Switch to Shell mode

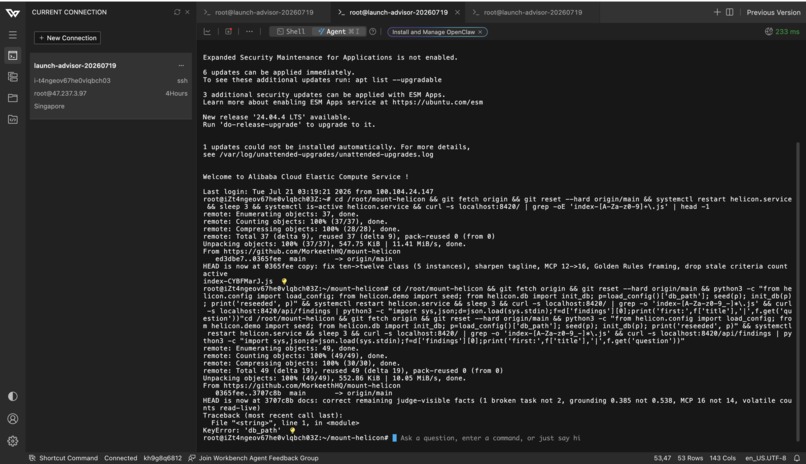click(291, 31)
